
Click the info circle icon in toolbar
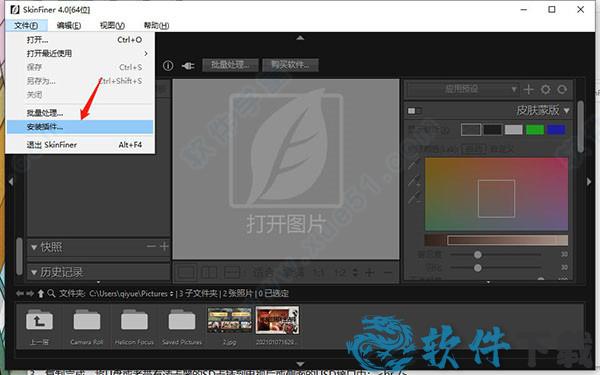(x=168, y=65)
